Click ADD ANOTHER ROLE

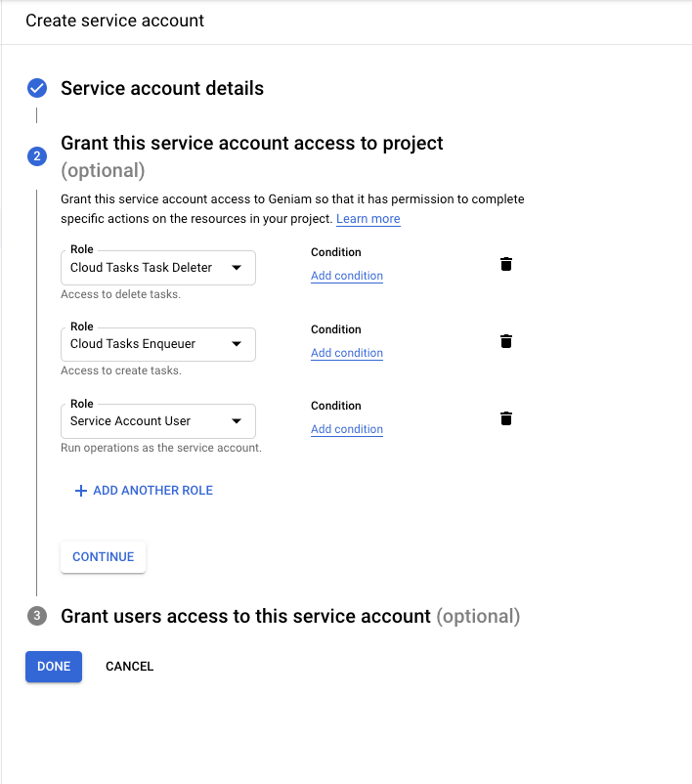pos(152,491)
